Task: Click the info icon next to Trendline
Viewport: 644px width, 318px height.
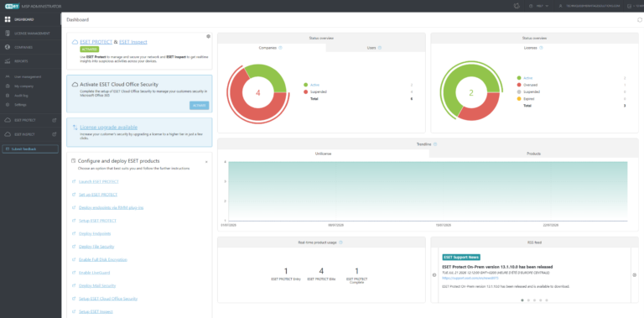Action: click(435, 144)
